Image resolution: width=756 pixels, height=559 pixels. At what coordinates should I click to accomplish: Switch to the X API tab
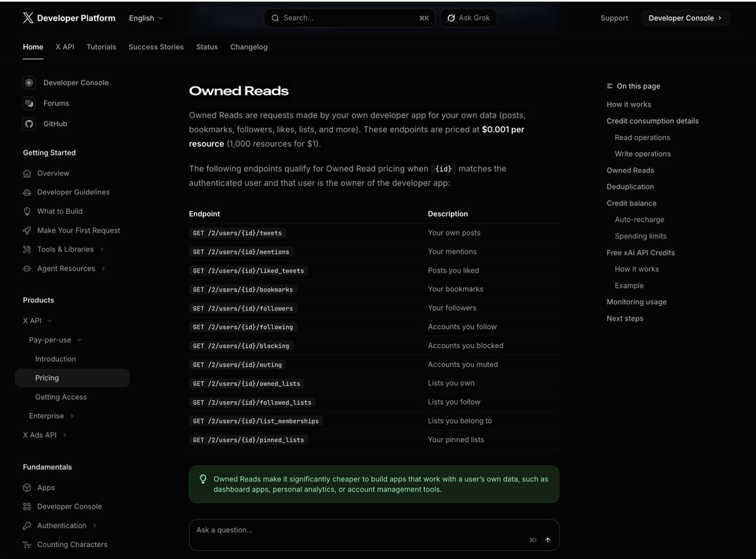click(64, 47)
